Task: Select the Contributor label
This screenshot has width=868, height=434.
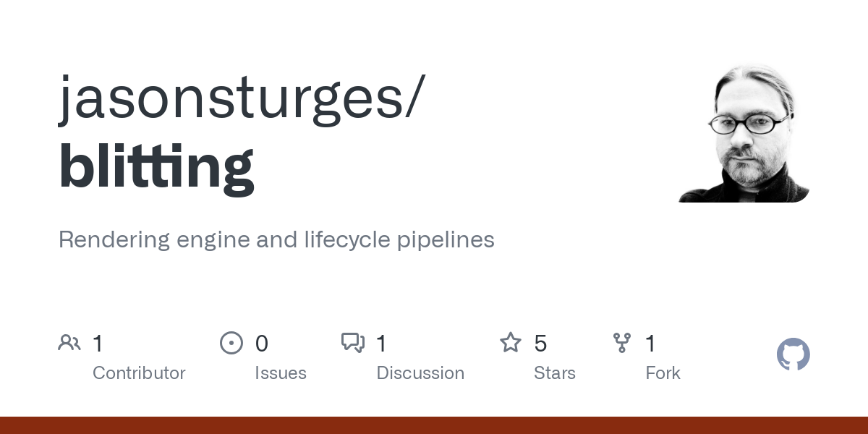Action: pos(139,373)
